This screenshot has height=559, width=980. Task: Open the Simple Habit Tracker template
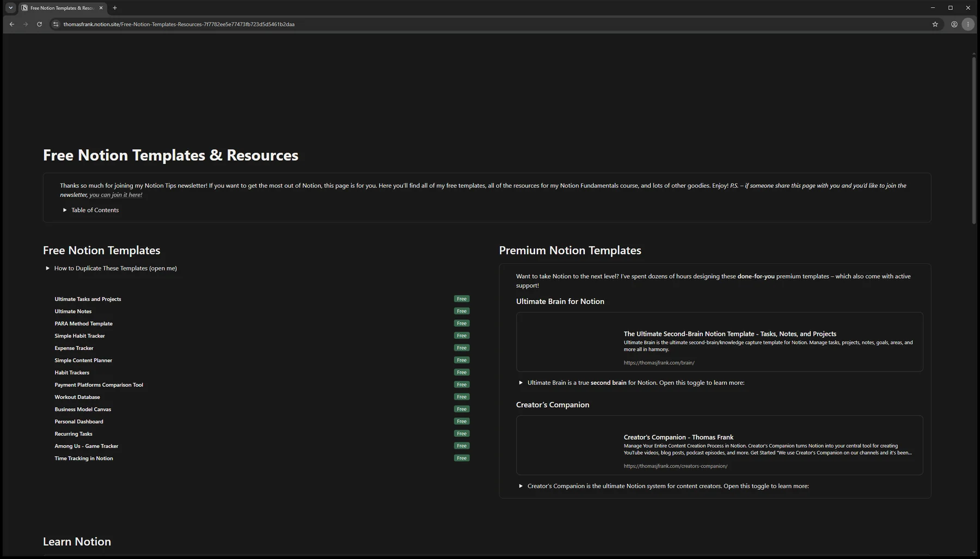coord(79,336)
